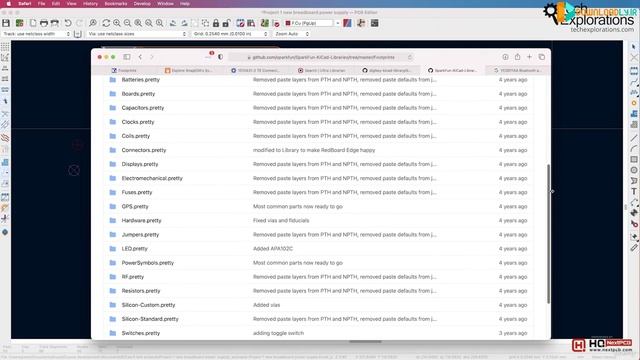Click the Safari page vertical scrollbar

[548, 233]
